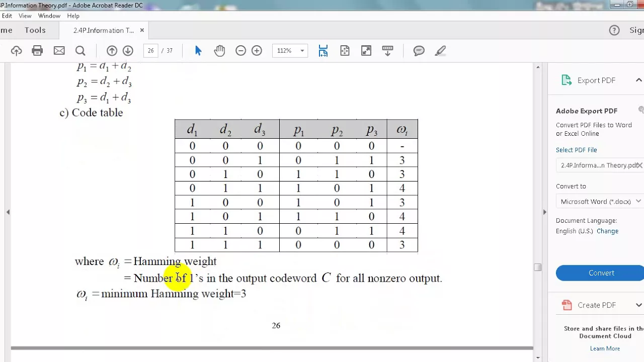Click the scroll down arrow of document
The image size is (644, 362).
click(538, 357)
